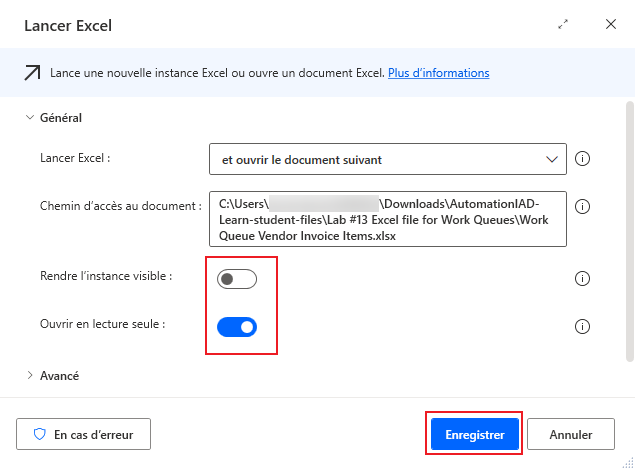Click the En cas d'erreur button
This screenshot has width=635, height=470.
[x=83, y=434]
